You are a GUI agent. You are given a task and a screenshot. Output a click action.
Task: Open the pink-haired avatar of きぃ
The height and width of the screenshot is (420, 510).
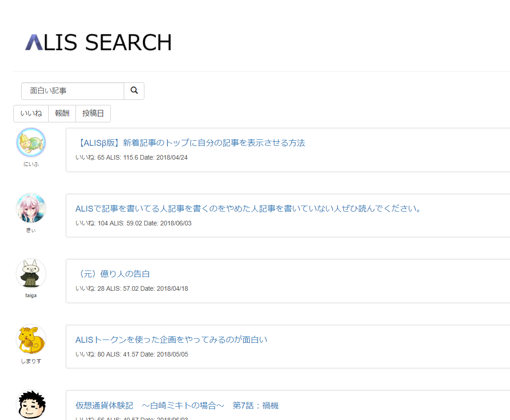click(x=31, y=208)
